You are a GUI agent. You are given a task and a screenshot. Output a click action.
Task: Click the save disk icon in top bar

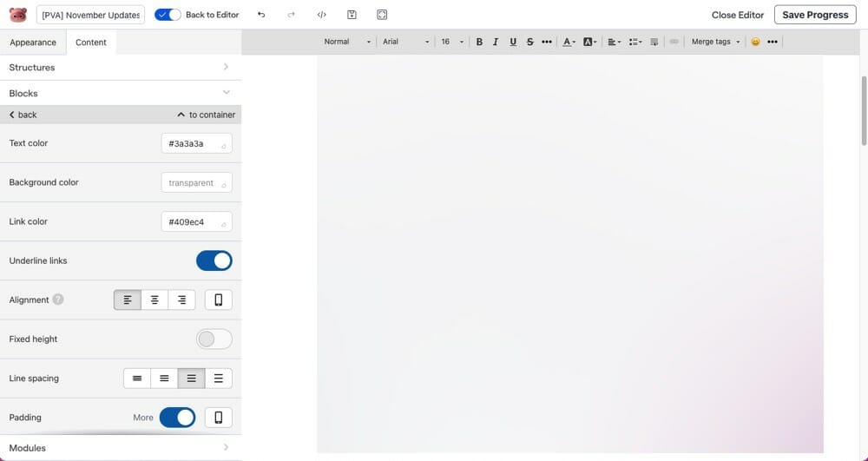click(x=352, y=15)
